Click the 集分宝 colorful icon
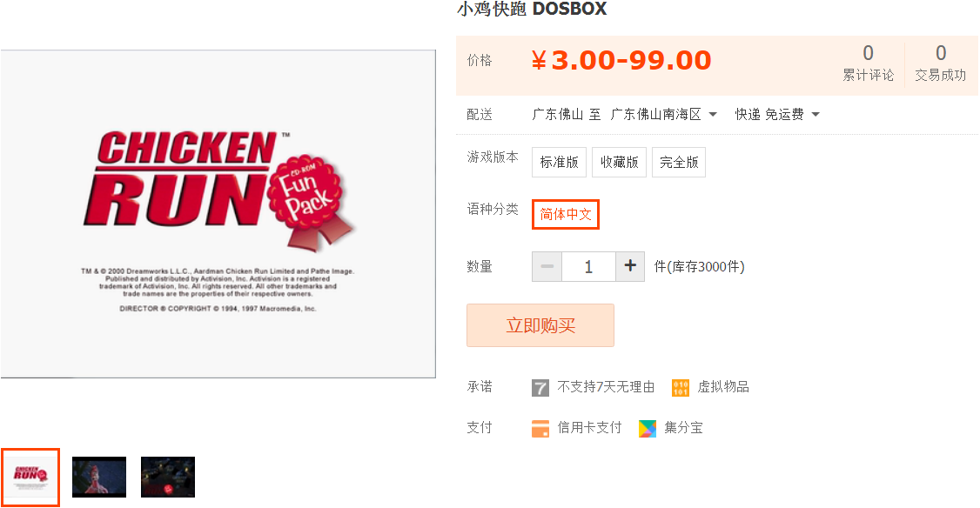This screenshot has width=980, height=508. tap(648, 429)
